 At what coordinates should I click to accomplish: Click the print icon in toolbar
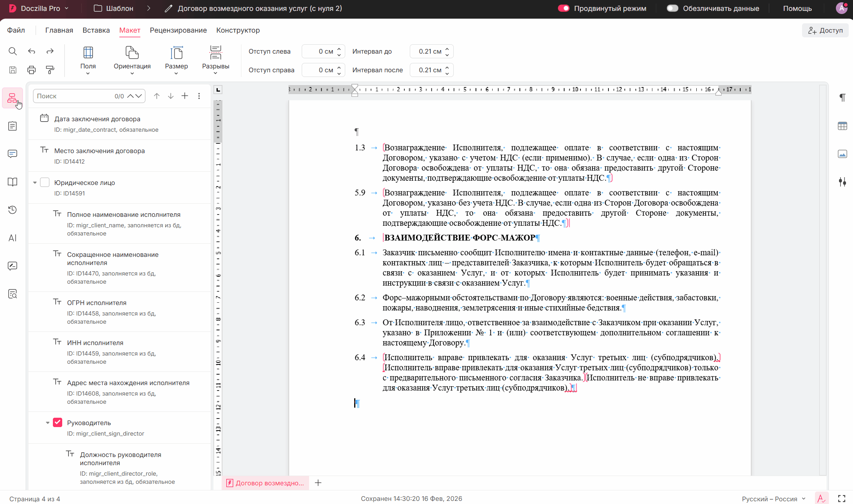(31, 70)
